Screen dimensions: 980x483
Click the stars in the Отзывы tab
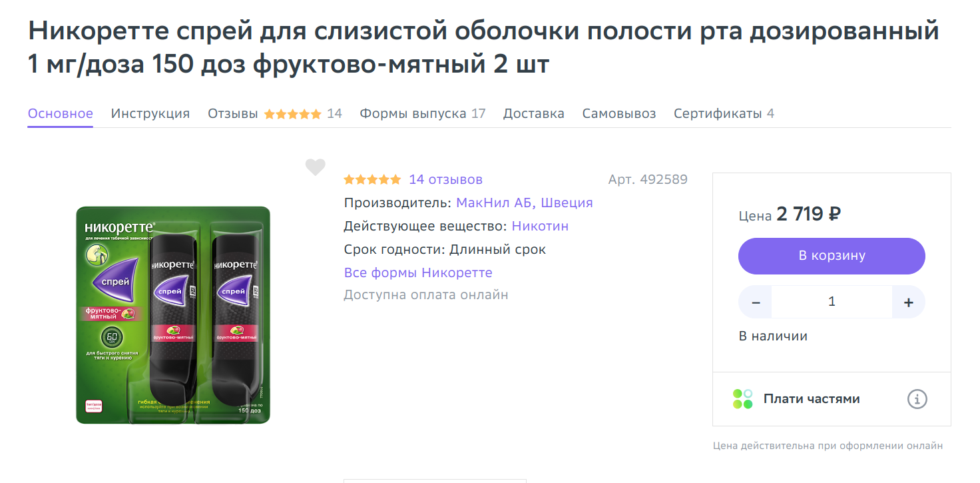pyautogui.click(x=292, y=114)
